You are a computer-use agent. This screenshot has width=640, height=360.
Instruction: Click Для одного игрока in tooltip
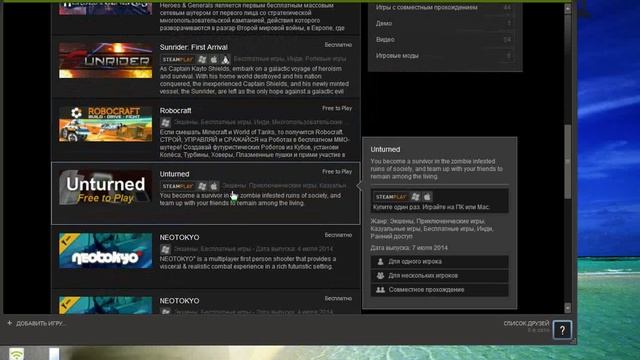[x=415, y=262]
